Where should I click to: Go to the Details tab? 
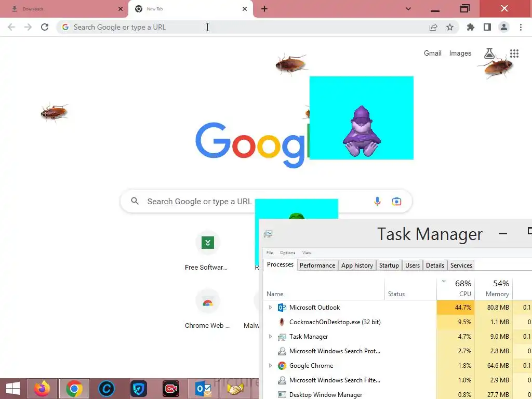pyautogui.click(x=435, y=265)
